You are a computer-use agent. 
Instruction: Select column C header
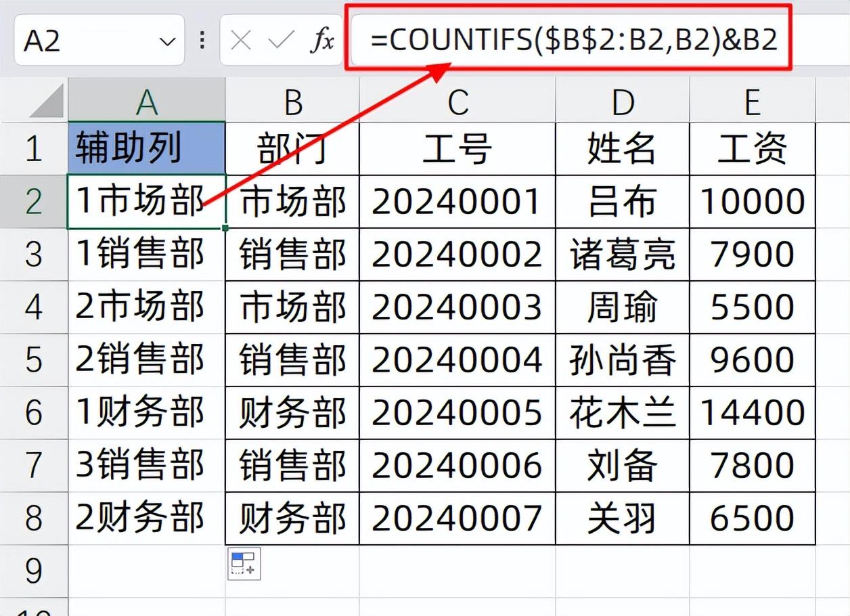(457, 102)
